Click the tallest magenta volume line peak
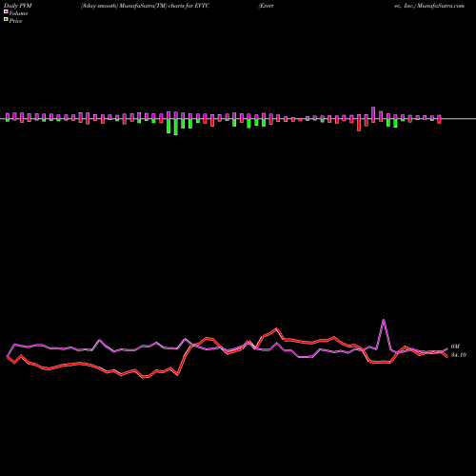 (384, 320)
